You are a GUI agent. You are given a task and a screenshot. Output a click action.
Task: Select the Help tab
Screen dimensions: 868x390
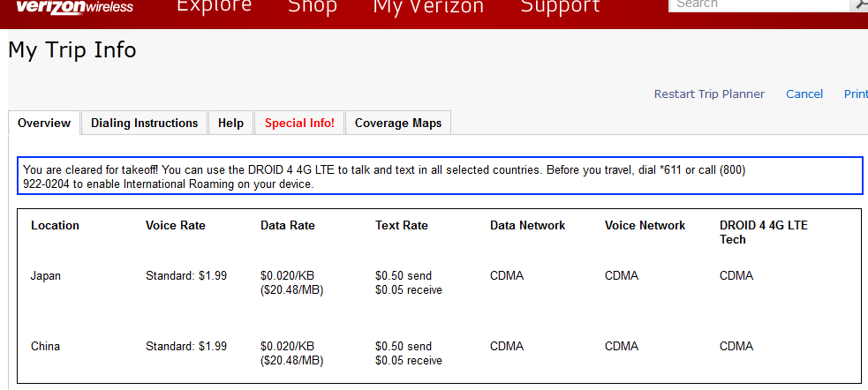(230, 123)
